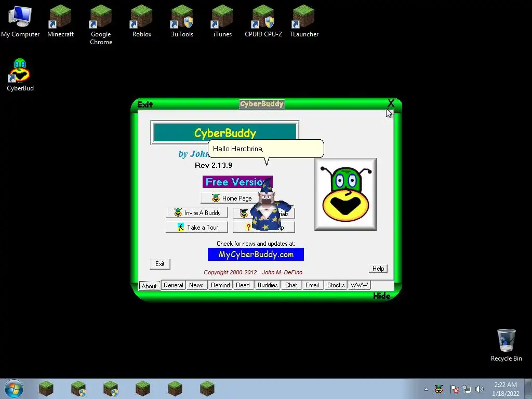The image size is (532, 399).
Task: Show hidden system tray icons arrow
Action: 426,389
